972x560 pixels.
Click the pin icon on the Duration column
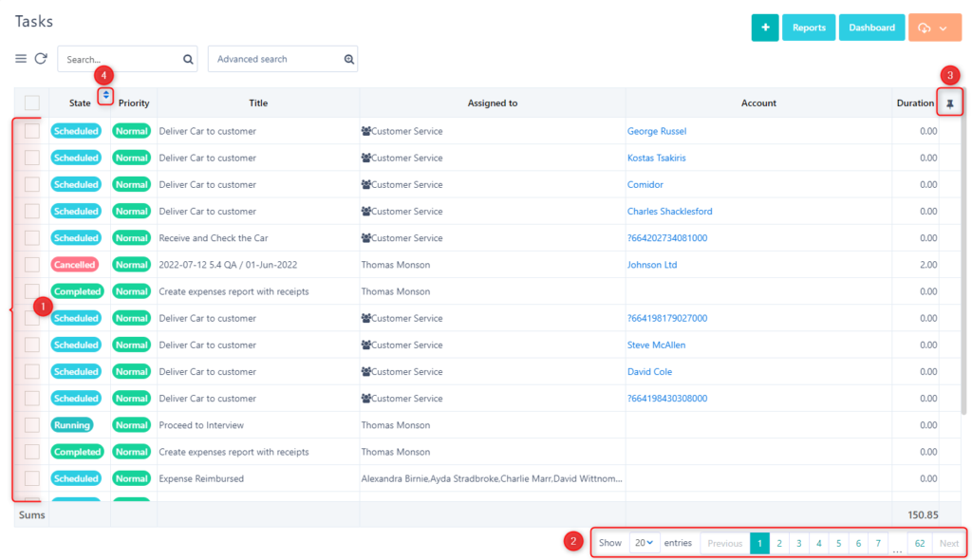point(950,103)
